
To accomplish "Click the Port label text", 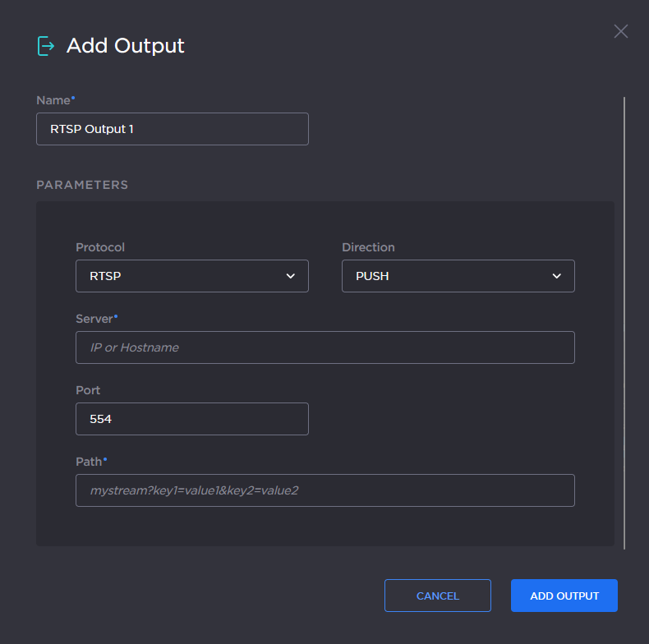I will pyautogui.click(x=88, y=390).
